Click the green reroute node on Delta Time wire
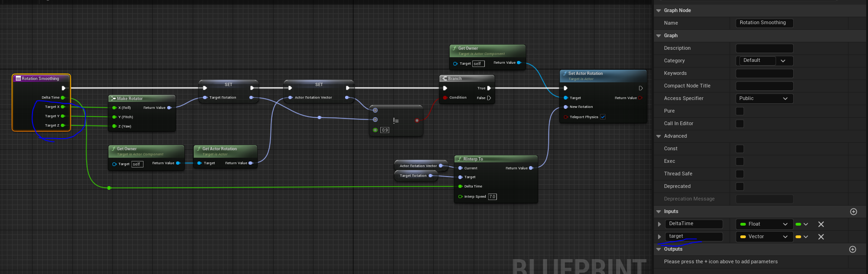This screenshot has height=274, width=868. click(109, 188)
